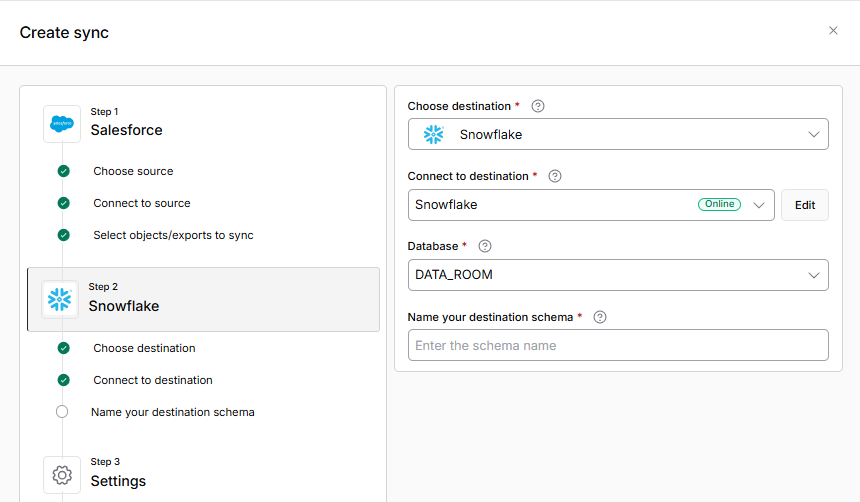
Task: Click green check beside Choose source
Action: point(64,171)
